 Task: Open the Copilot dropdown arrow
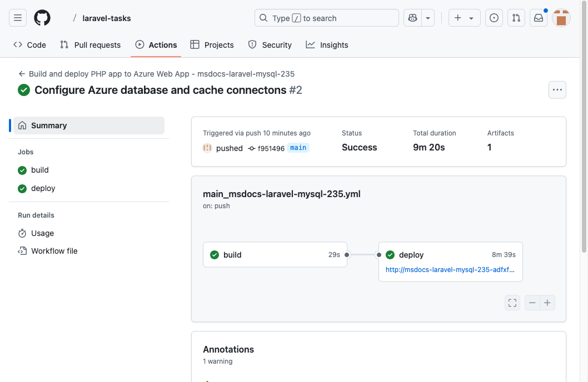[427, 17]
